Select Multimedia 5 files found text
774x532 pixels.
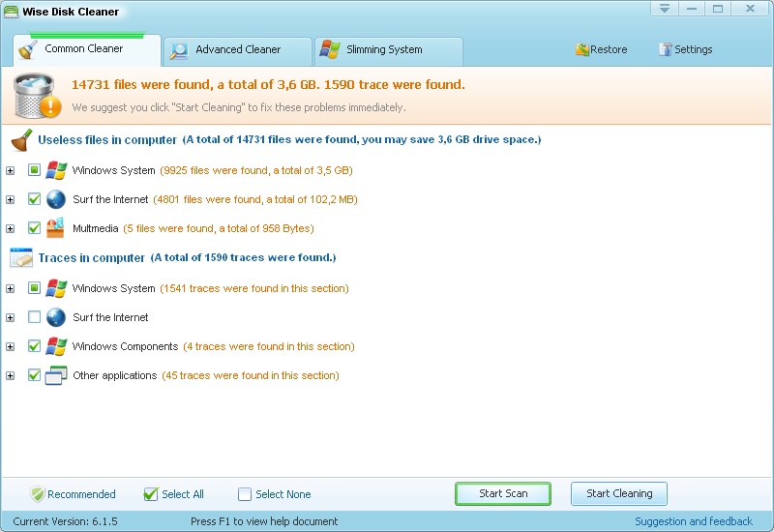click(193, 228)
